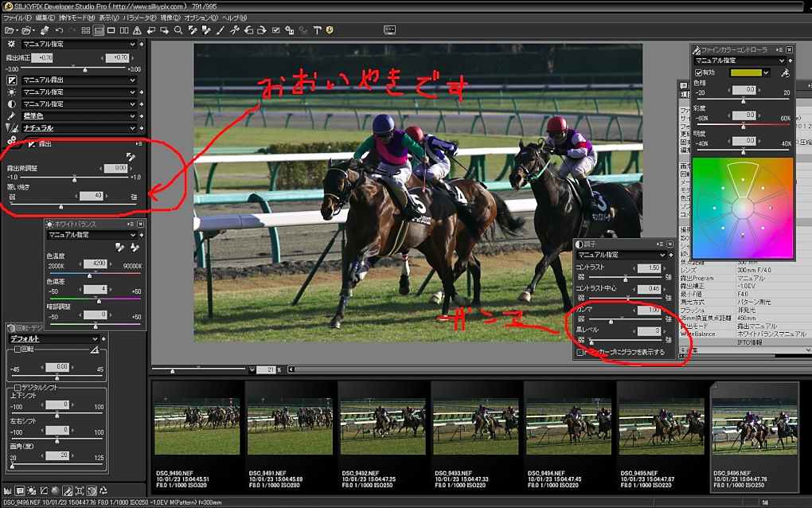Image resolution: width=812 pixels, height=508 pixels.
Task: Toggle highlight warning triangle icon
Action: (137, 30)
